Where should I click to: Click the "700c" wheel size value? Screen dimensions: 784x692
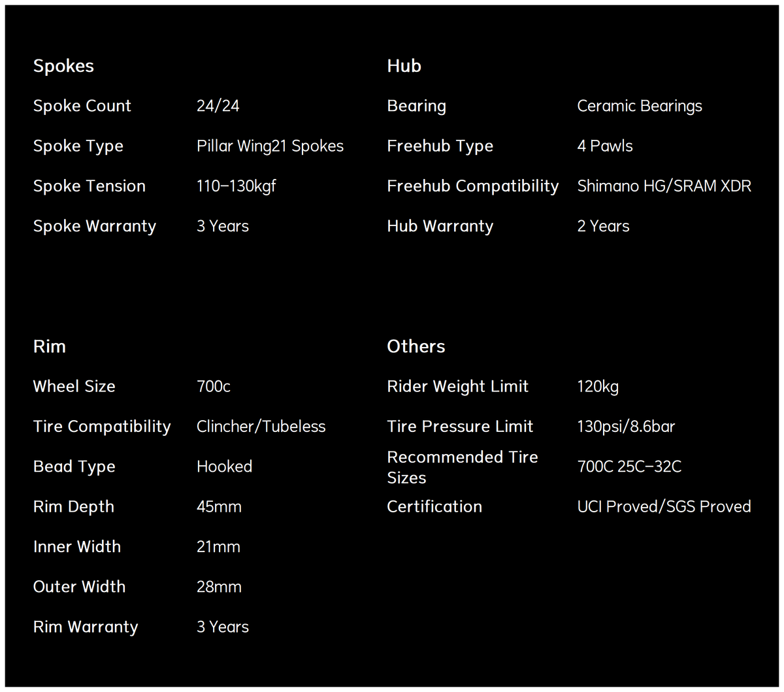tap(214, 386)
